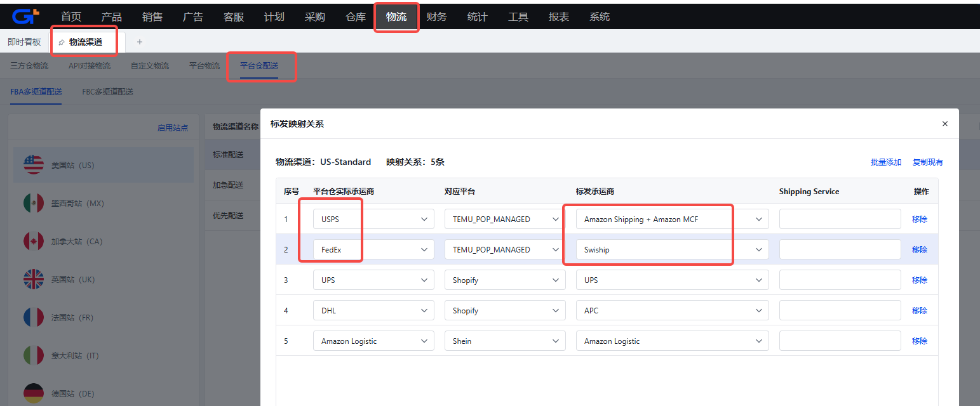Open DHL carrier dropdown in row 4
This screenshot has height=406, width=980.
tap(373, 310)
